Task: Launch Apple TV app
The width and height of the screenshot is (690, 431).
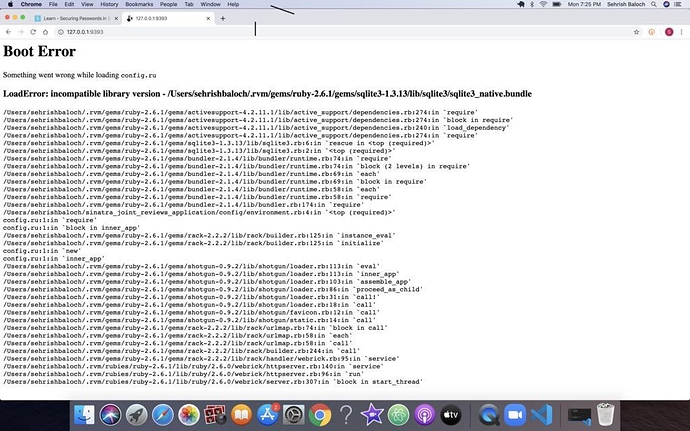Action: tap(451, 415)
